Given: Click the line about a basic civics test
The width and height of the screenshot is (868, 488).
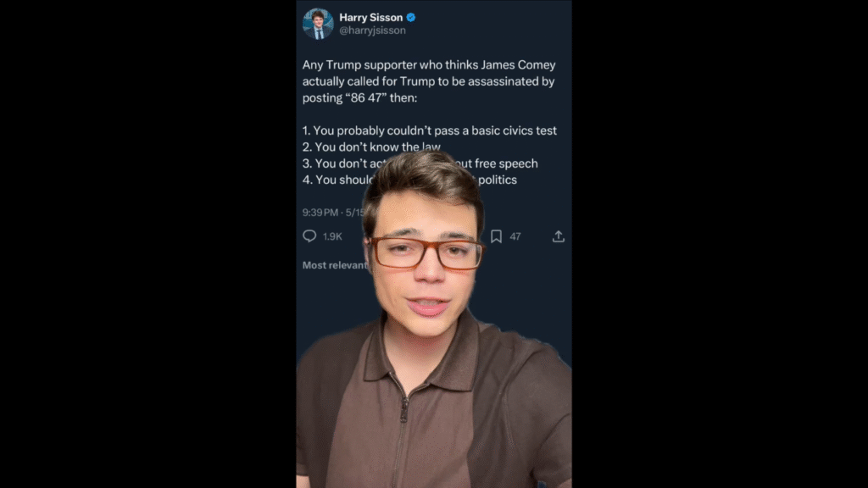Looking at the screenshot, I should (x=430, y=130).
